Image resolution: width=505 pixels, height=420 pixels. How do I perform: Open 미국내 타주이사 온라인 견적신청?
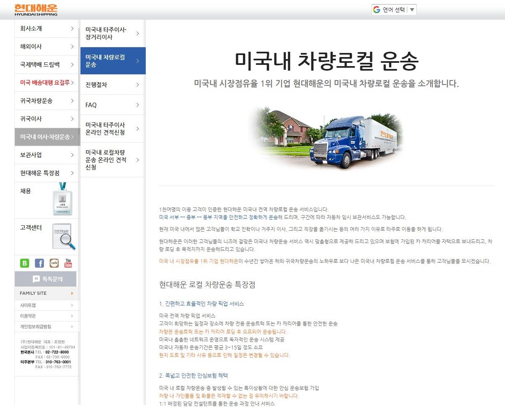pyautogui.click(x=112, y=129)
